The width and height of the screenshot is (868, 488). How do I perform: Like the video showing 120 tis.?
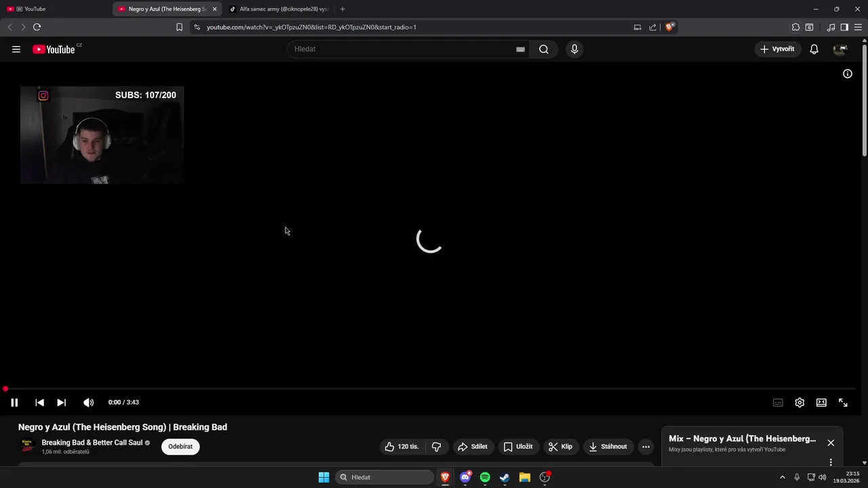[x=402, y=447]
